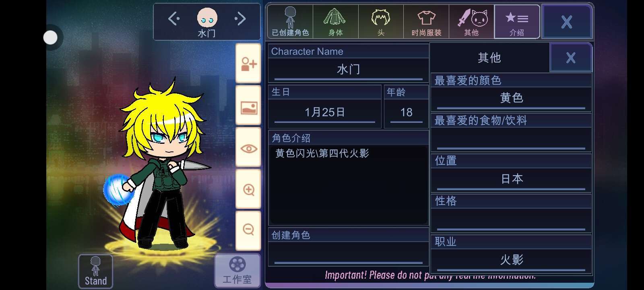The width and height of the screenshot is (644, 290).
Task: Open the 工作室 studio button
Action: tap(237, 271)
